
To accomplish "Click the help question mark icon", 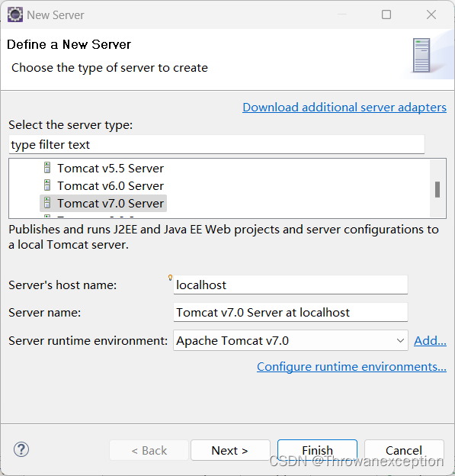I will click(21, 449).
